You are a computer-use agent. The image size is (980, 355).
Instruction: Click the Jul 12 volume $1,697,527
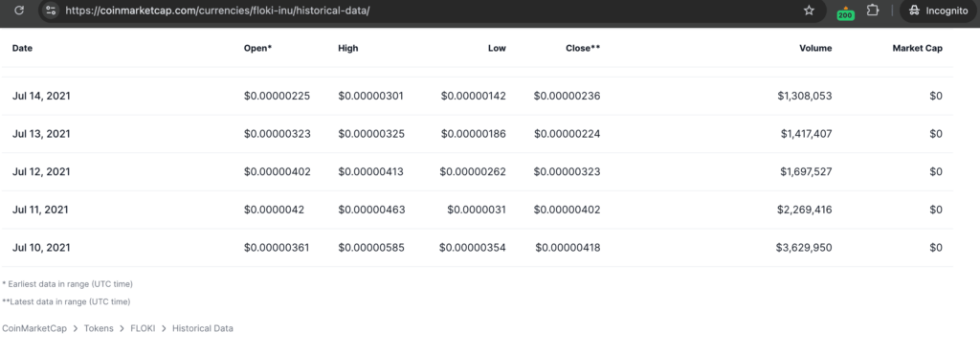(806, 172)
